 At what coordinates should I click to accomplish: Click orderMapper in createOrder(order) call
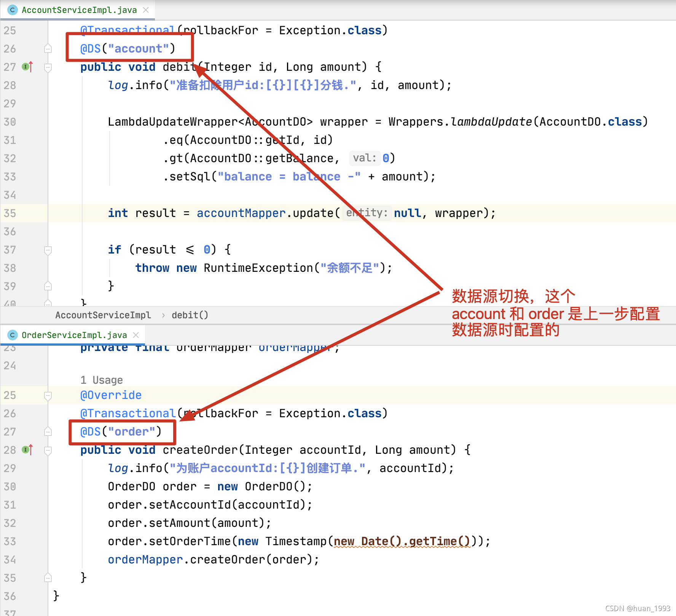145,560
